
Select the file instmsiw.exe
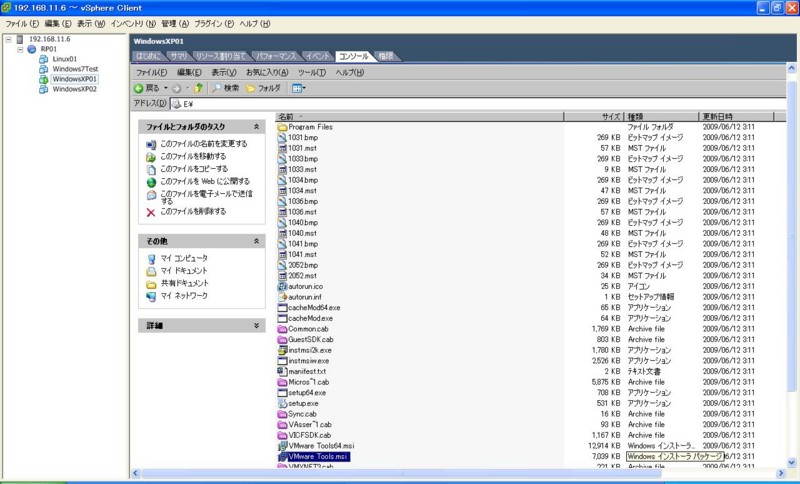(309, 361)
